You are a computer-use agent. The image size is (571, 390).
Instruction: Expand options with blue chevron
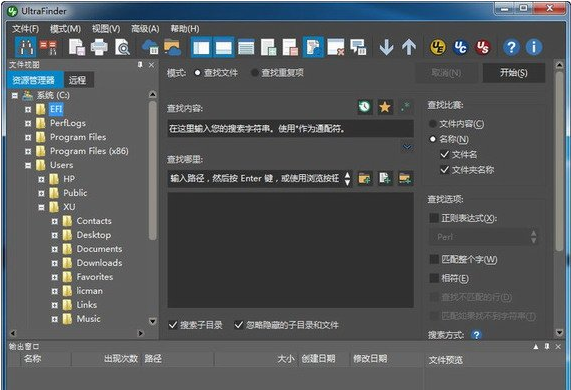[407, 147]
